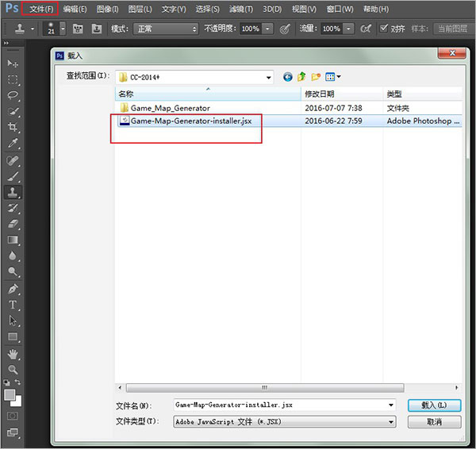Pick the Eyedropper tool
Viewport: 476px width, 449px height.
coord(13,144)
